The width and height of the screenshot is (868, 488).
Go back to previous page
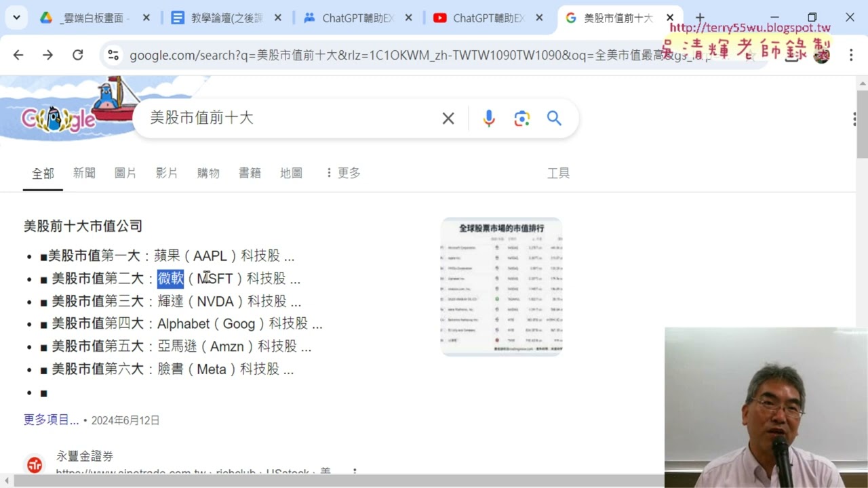(x=18, y=55)
